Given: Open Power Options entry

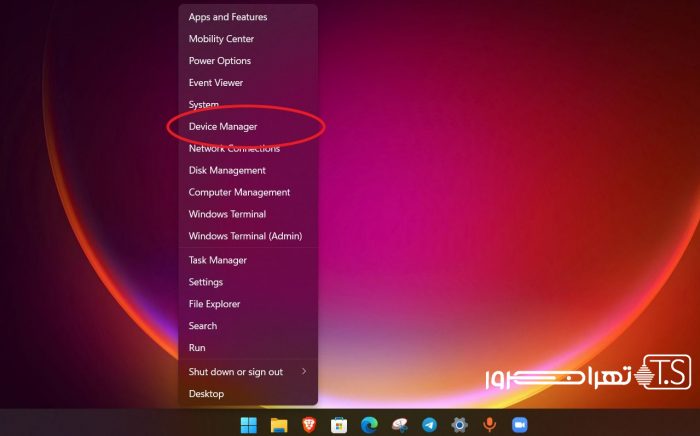Looking at the screenshot, I should (220, 61).
